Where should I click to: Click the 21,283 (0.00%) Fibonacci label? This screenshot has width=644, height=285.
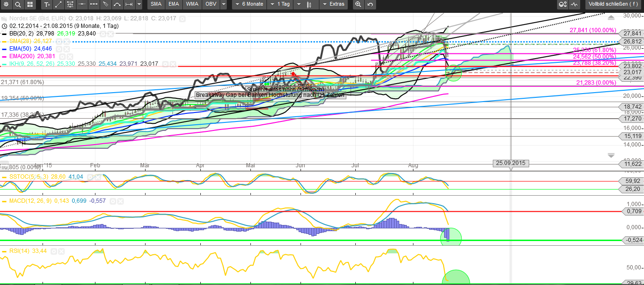tap(596, 83)
